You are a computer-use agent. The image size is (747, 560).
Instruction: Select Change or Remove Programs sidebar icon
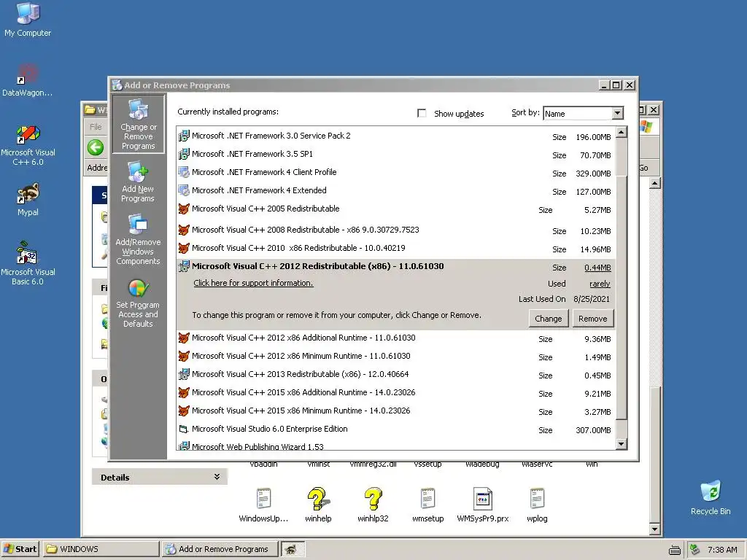tap(138, 124)
